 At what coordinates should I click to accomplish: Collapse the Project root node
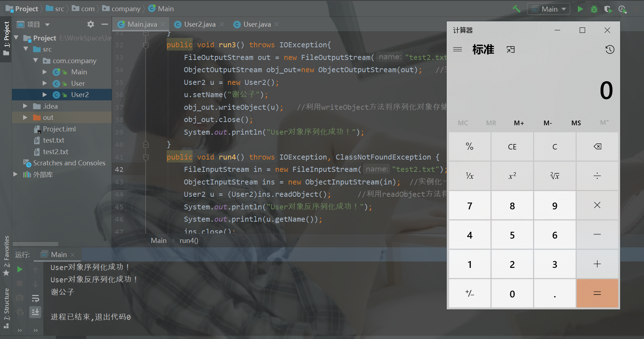[x=16, y=38]
